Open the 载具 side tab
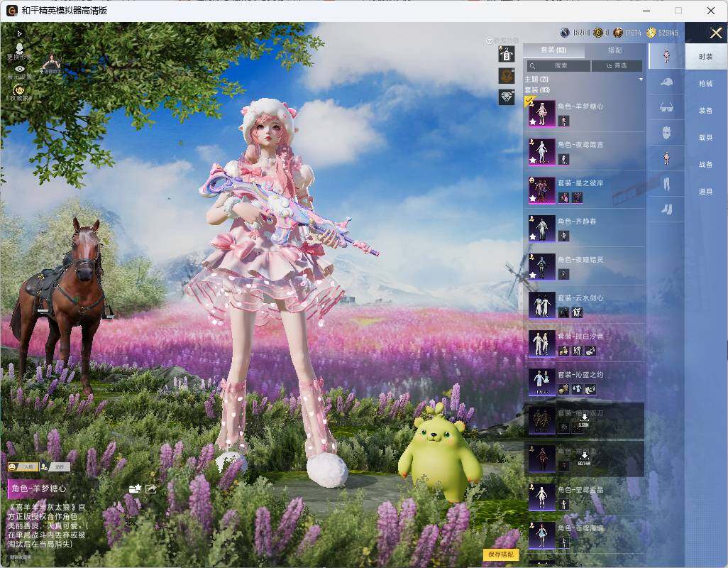The height and width of the screenshot is (568, 728). pos(706,138)
